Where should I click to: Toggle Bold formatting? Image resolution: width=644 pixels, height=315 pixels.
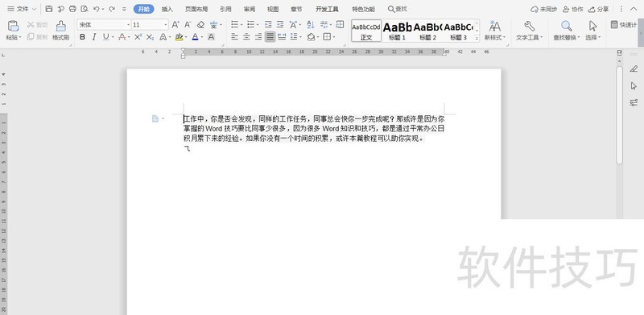pyautogui.click(x=83, y=37)
